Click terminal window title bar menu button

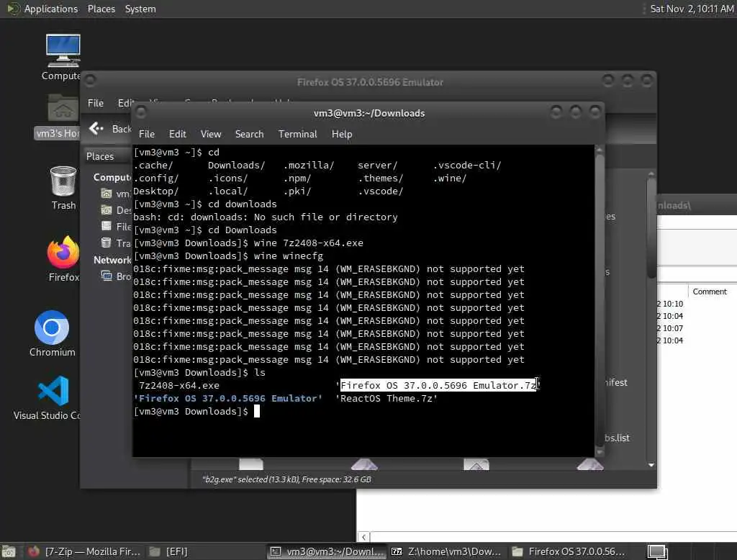point(140,112)
